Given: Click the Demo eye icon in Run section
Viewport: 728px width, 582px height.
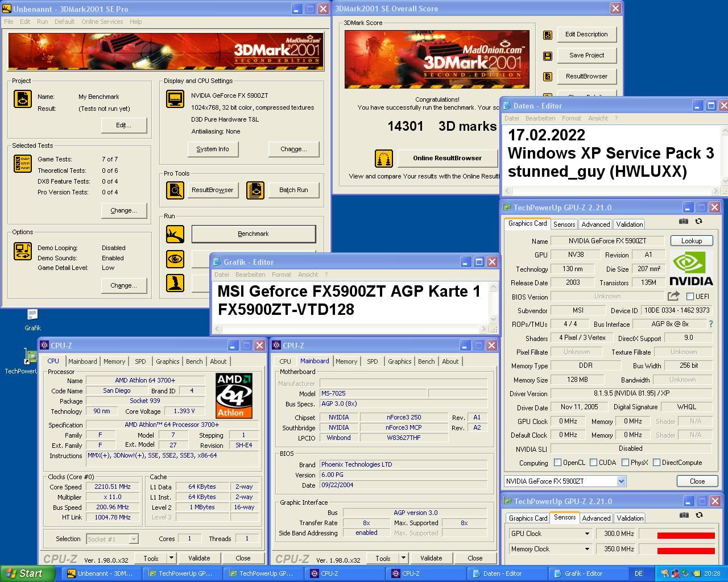Looking at the screenshot, I should [175, 259].
